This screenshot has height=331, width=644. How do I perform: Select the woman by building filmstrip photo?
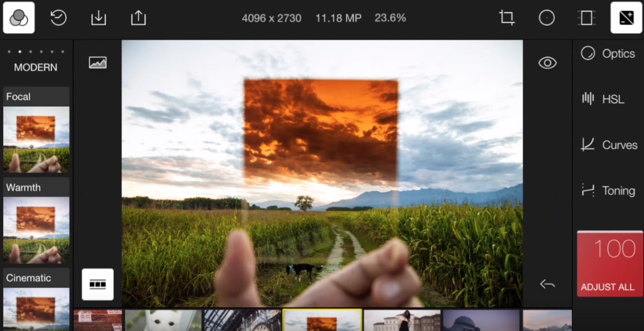(x=402, y=320)
